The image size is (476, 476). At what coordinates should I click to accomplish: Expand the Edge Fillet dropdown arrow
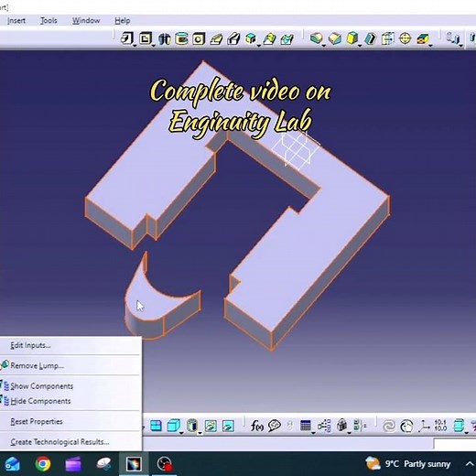coord(324,46)
